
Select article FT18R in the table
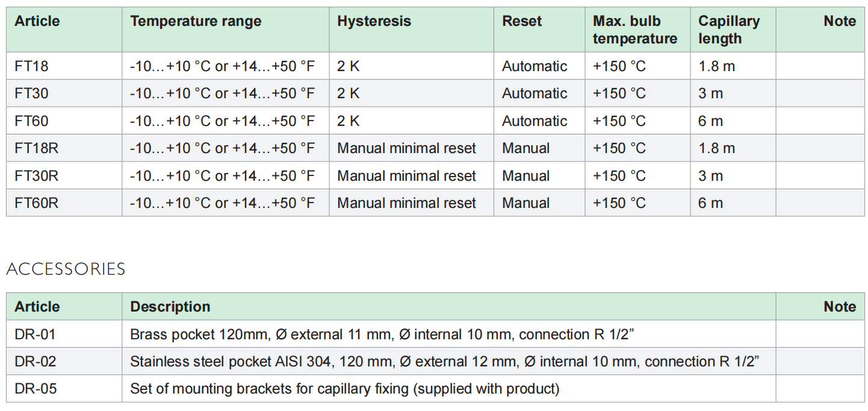click(36, 148)
